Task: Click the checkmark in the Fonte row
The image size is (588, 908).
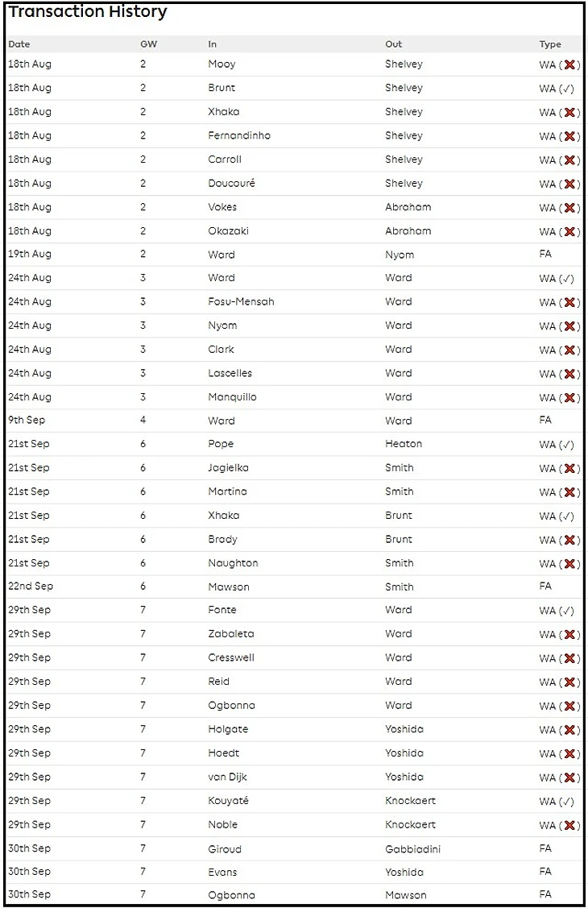Action: pos(567,611)
